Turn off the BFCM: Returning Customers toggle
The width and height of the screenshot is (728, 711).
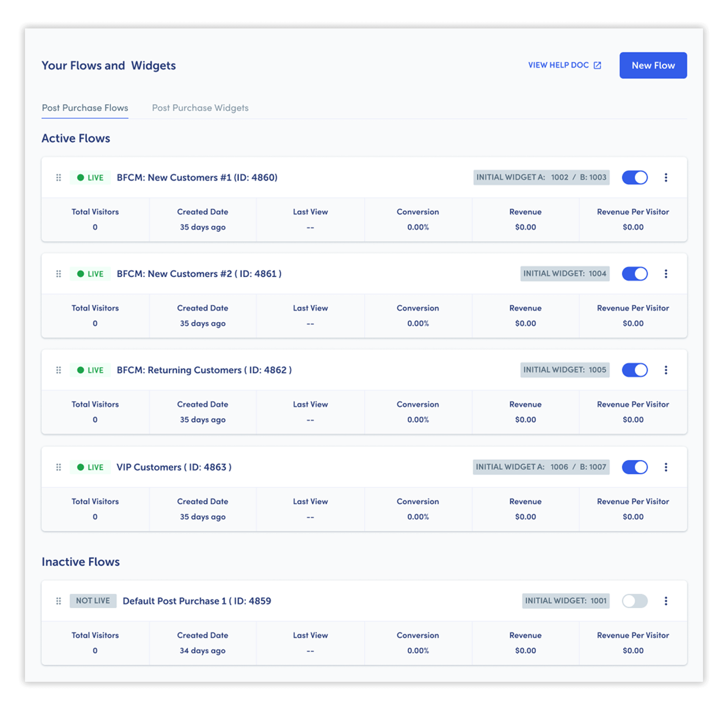635,370
